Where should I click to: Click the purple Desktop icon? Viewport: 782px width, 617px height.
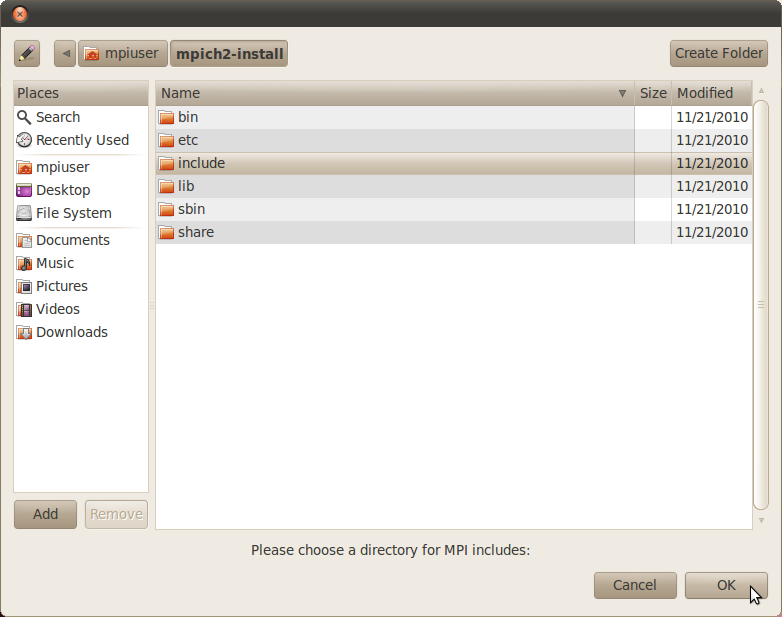coord(24,190)
